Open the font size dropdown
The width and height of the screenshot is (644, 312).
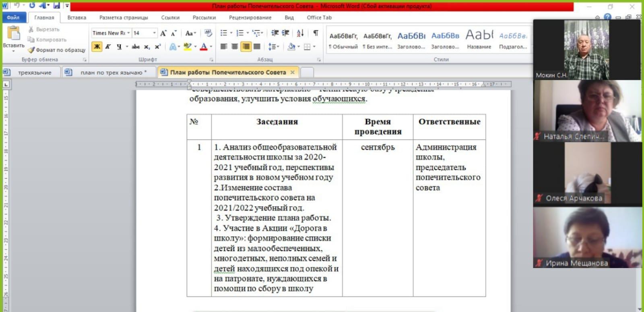154,33
